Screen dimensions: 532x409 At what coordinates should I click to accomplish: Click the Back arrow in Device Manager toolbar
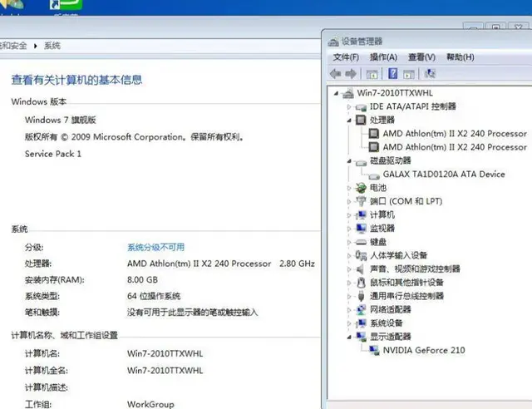tap(335, 74)
